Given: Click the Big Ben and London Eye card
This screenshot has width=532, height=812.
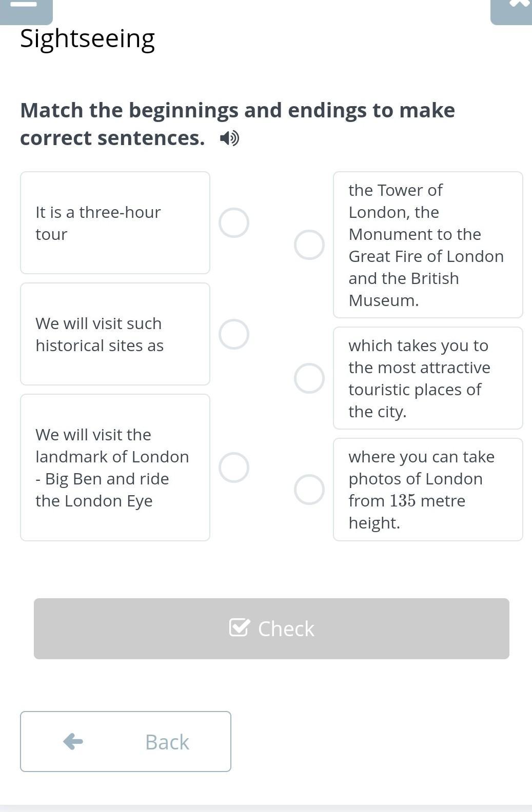Looking at the screenshot, I should click(115, 468).
